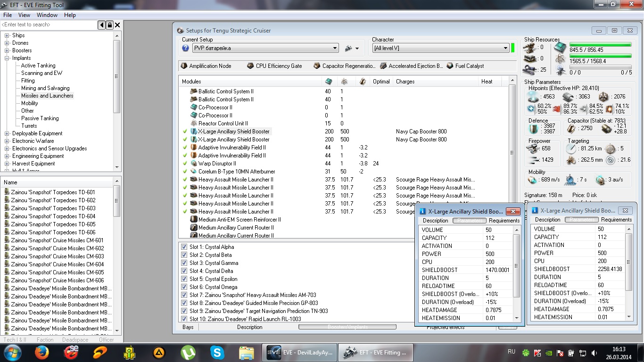This screenshot has height=362, width=644.
Task: Uncheck Slot 8: Guided Missile Precision GP-803
Action: (x=184, y=303)
